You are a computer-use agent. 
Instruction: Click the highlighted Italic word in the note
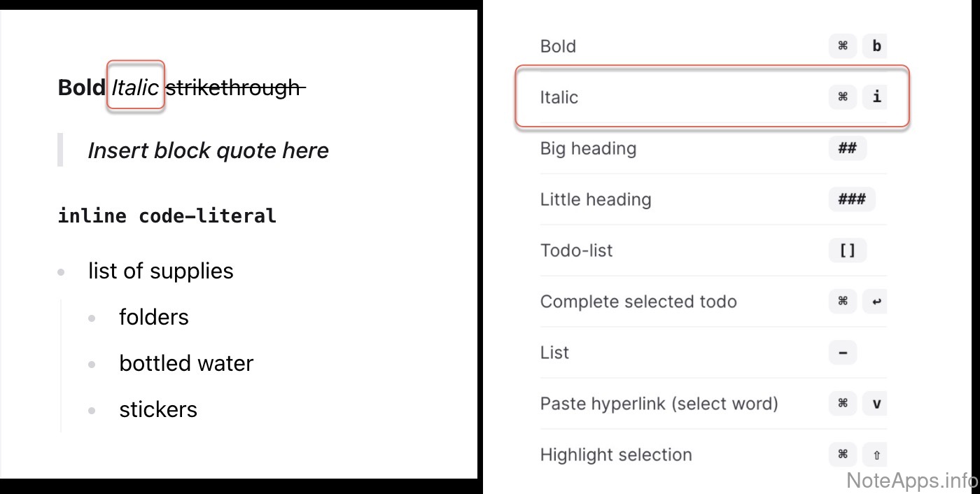coord(135,87)
